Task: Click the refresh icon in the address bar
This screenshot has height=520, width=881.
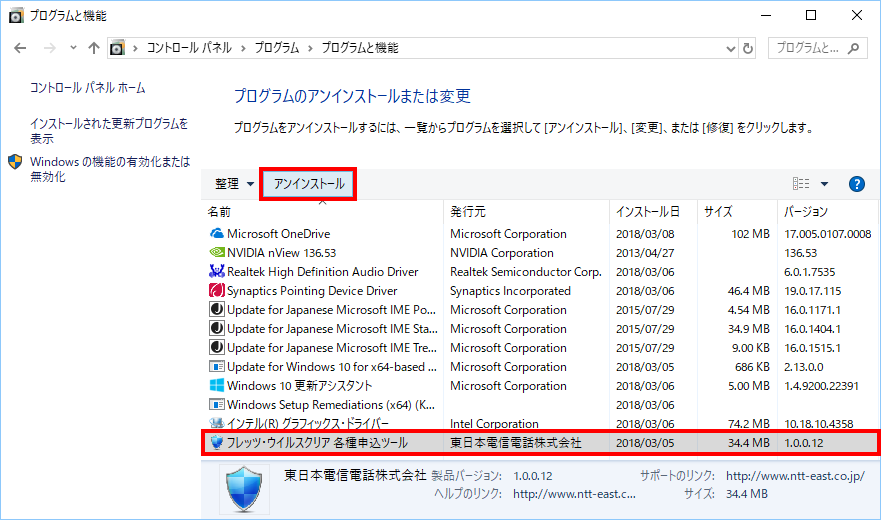Action: coord(747,48)
